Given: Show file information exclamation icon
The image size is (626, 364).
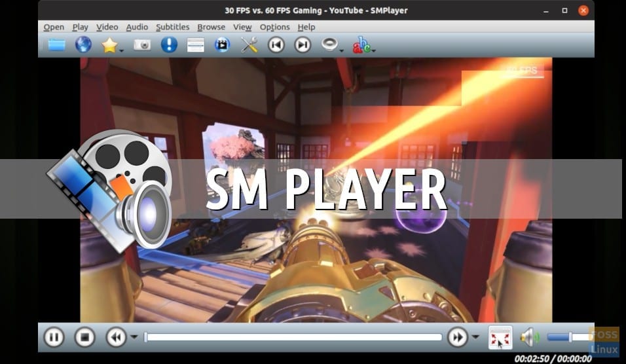Looking at the screenshot, I should (x=169, y=45).
